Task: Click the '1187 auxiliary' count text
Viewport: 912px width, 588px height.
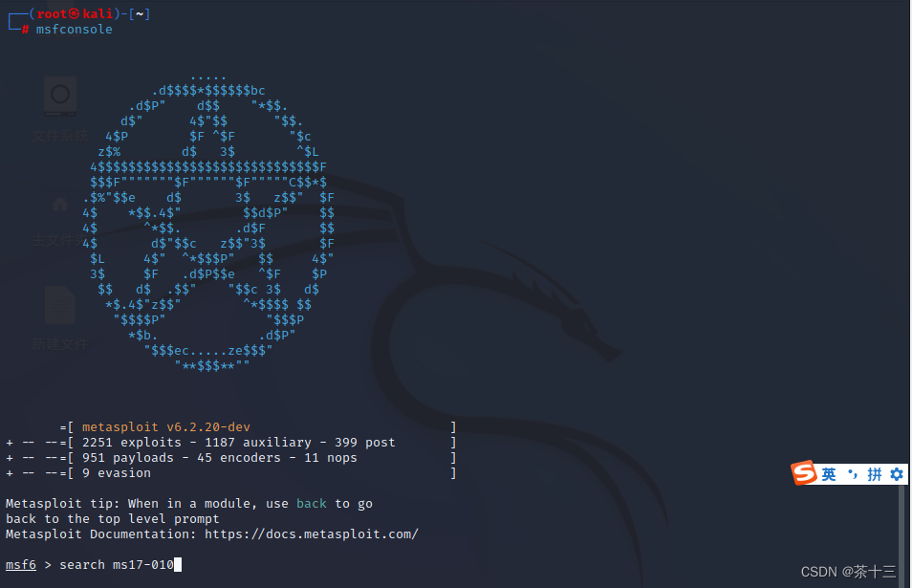Action: (x=258, y=443)
